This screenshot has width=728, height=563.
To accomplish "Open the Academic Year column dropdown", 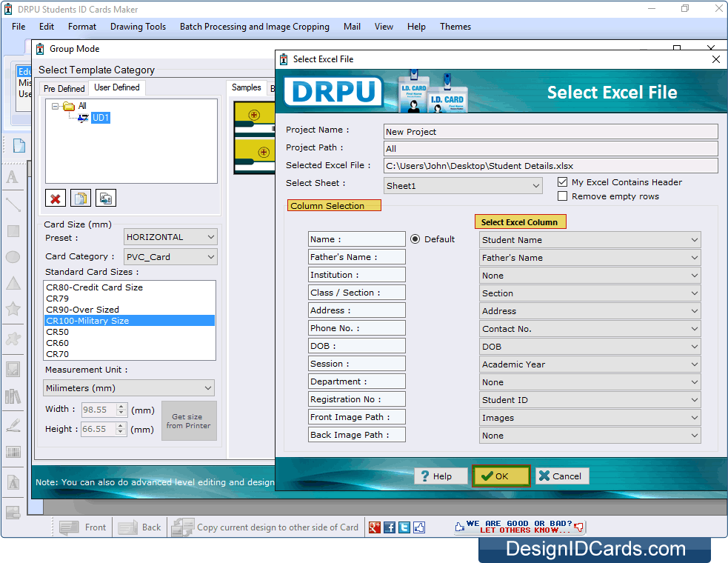I will 590,364.
